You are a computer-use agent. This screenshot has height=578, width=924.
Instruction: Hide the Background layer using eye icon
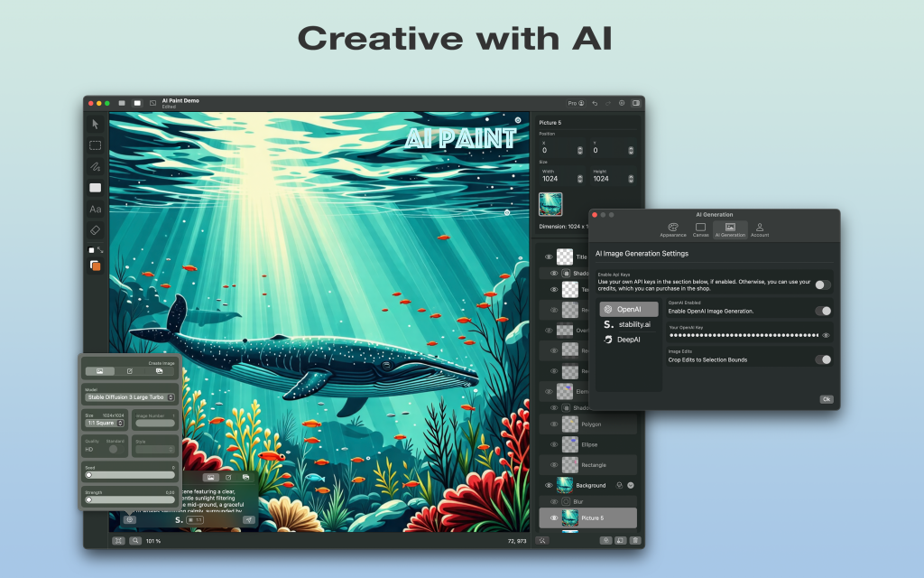pyautogui.click(x=548, y=485)
